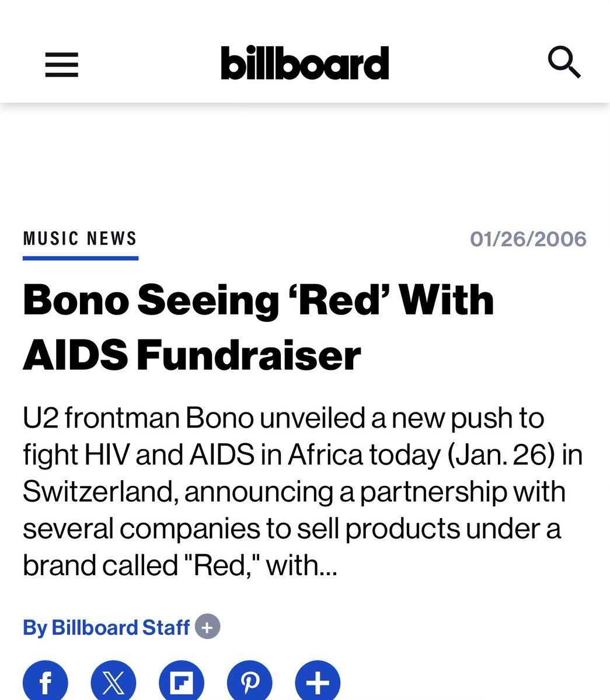The height and width of the screenshot is (700, 610).
Task: Click the 'Billboard Staff' name text
Action: pyautogui.click(x=120, y=628)
